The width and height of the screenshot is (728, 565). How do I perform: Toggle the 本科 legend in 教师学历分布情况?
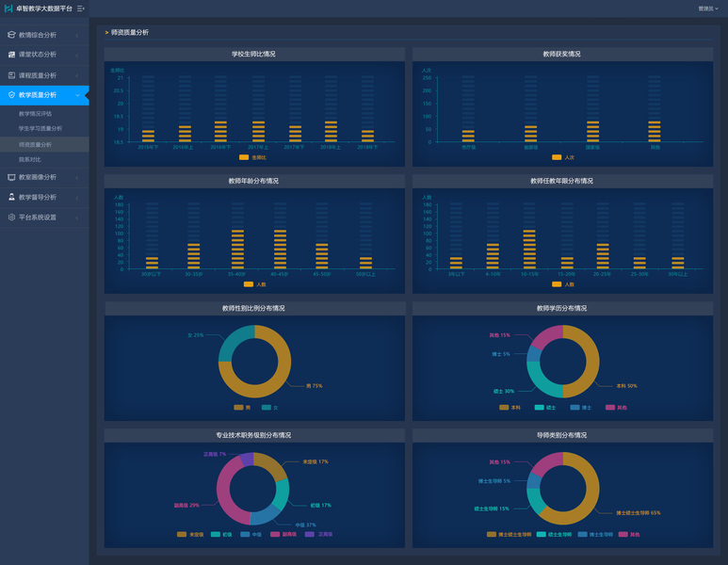510,407
